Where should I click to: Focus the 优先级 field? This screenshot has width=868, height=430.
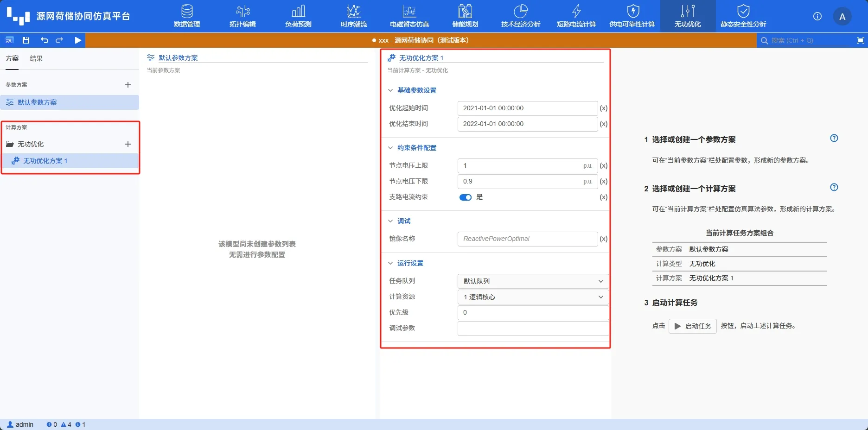(533, 313)
